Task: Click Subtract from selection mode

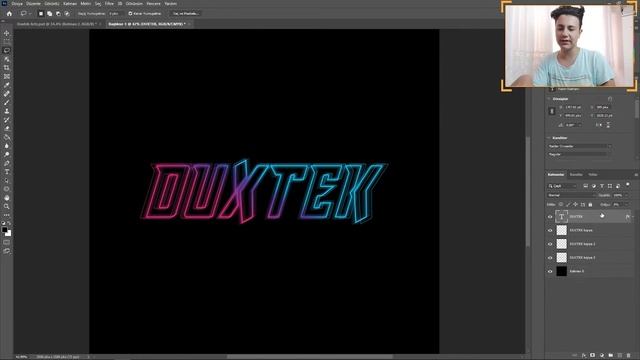Action: coord(58,13)
